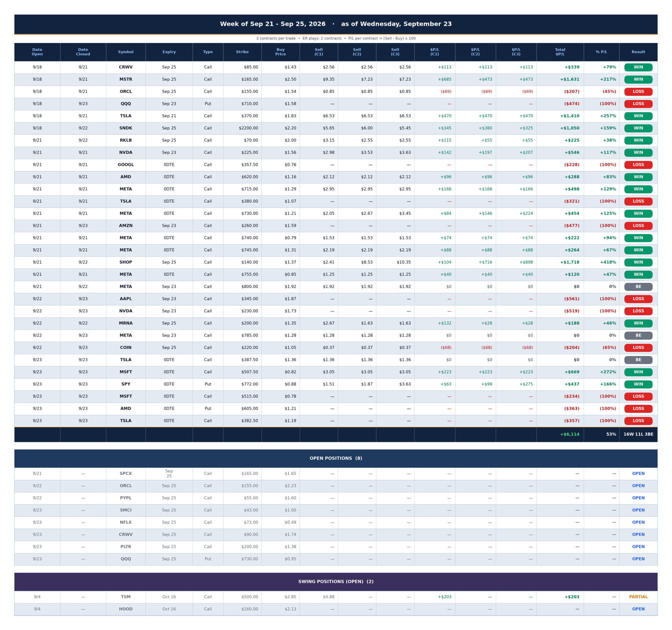Select the SPY symbol cell
Screen dimensions: 672x630
tap(126, 384)
